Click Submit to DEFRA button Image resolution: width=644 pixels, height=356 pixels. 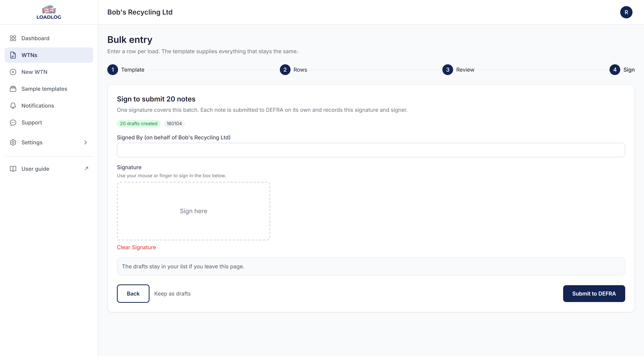pos(594,294)
